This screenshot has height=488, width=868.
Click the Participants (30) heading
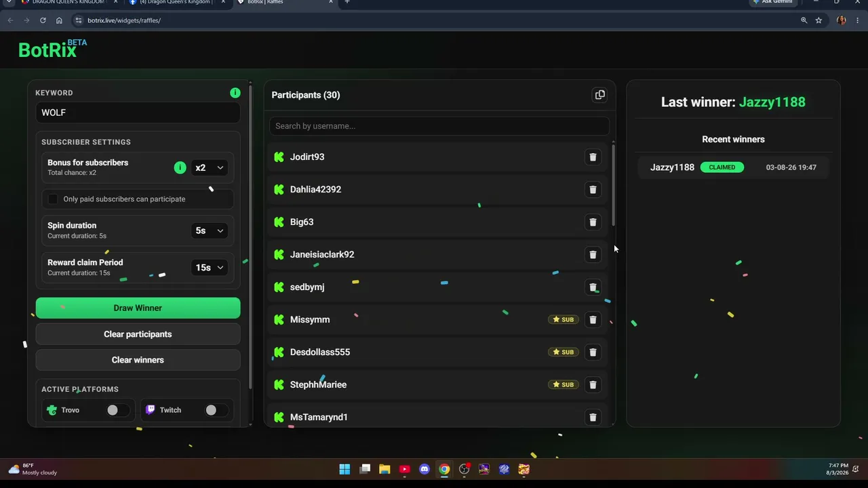(x=306, y=95)
